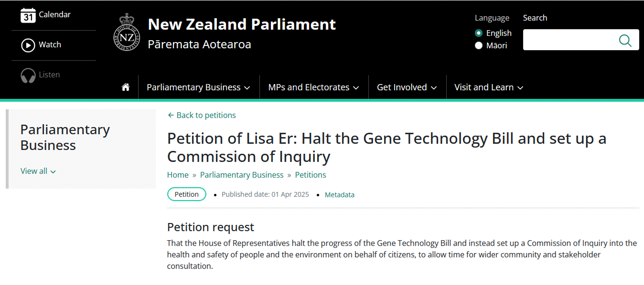Click the back arrow beside Back to petitions
Viewport: 644px width, 285px height.
coord(171,116)
